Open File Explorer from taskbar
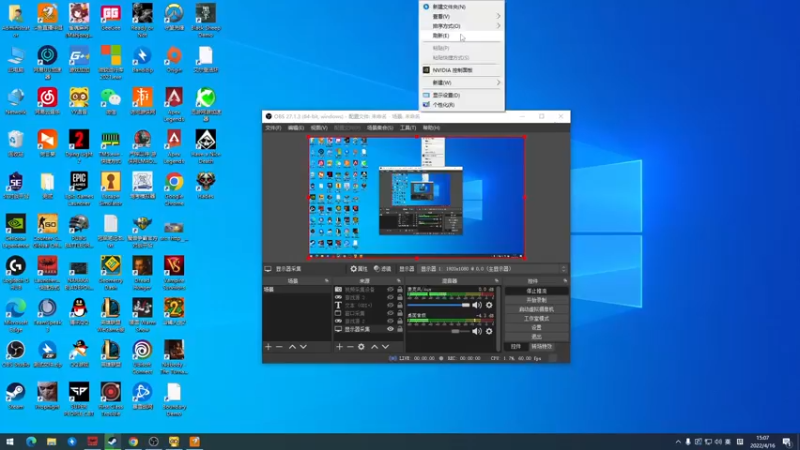Viewport: 800px width, 450px height. tap(51, 442)
